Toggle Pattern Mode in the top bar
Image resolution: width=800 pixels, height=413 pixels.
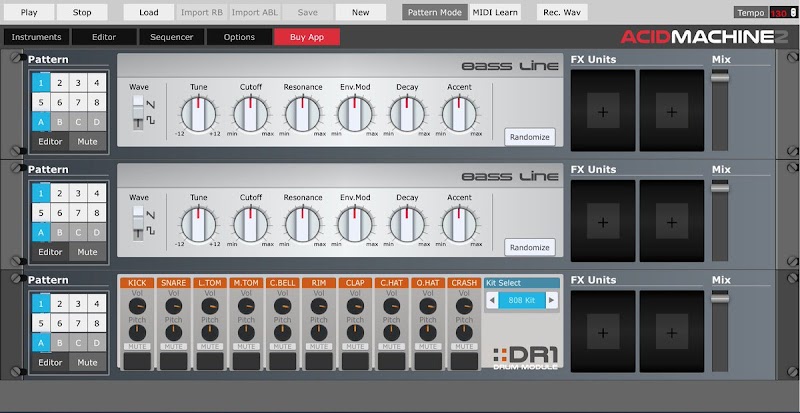tap(435, 12)
